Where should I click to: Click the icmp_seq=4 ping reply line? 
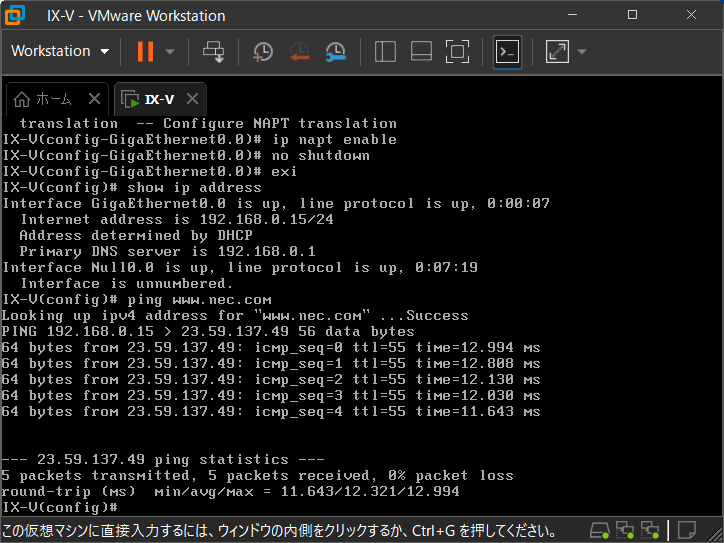[271, 411]
